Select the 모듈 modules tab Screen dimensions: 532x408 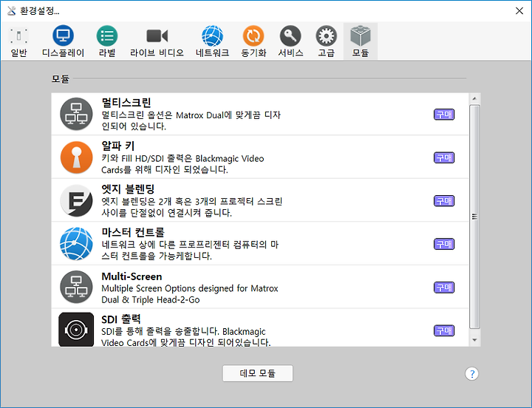click(x=361, y=41)
